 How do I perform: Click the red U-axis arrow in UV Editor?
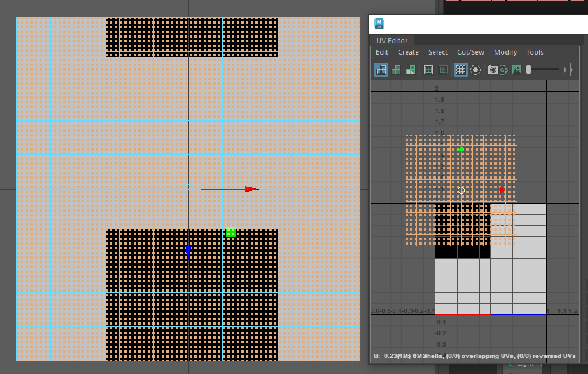pyautogui.click(x=503, y=190)
